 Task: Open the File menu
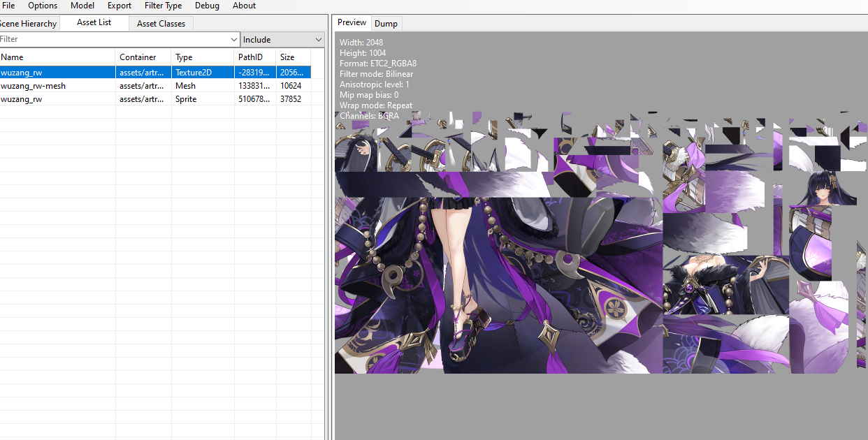click(8, 6)
